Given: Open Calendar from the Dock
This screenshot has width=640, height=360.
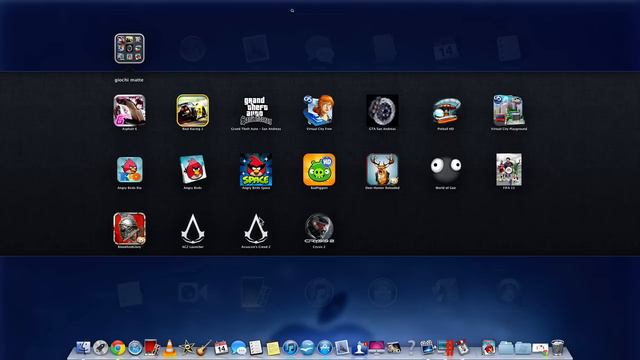Looking at the screenshot, I should pyautogui.click(x=221, y=348).
